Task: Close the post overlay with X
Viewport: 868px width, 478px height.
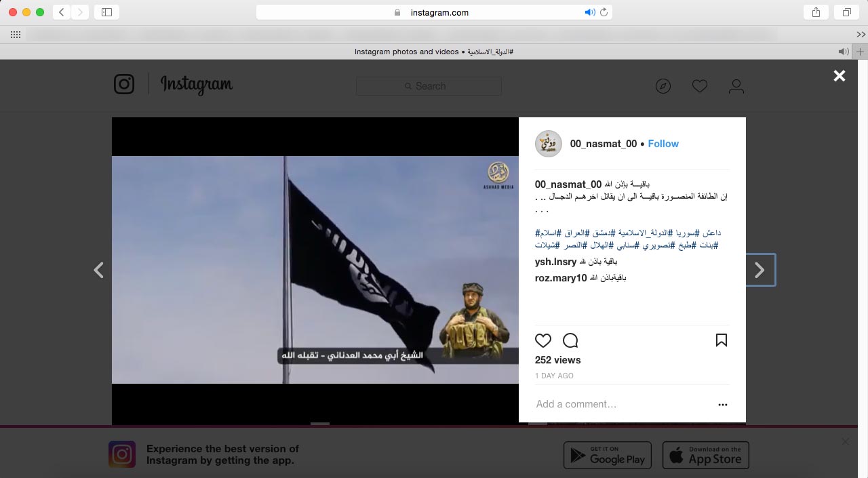Action: pos(840,76)
